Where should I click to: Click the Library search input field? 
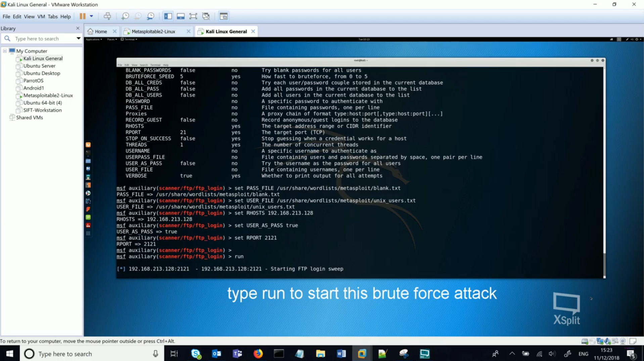coord(40,39)
